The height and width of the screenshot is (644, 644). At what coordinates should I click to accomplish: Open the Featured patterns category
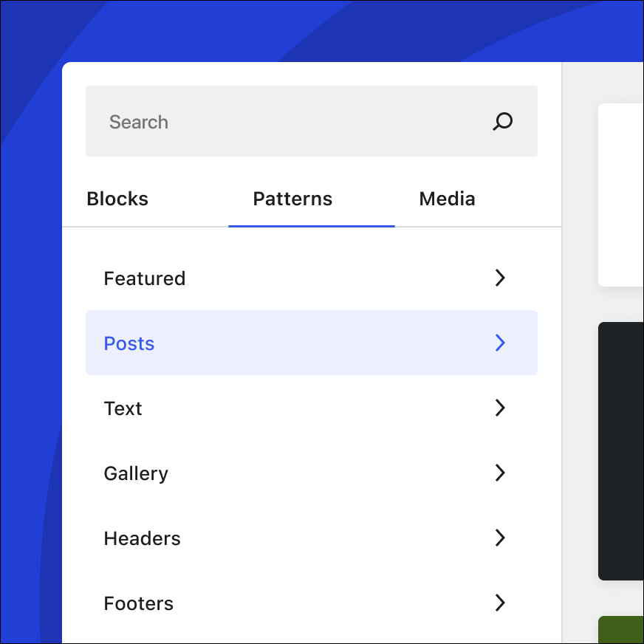coord(145,278)
